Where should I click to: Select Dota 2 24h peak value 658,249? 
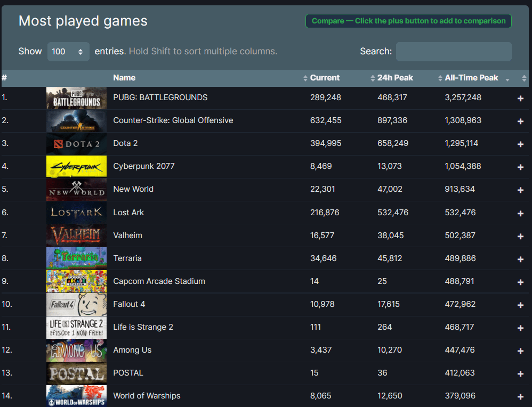pos(393,143)
